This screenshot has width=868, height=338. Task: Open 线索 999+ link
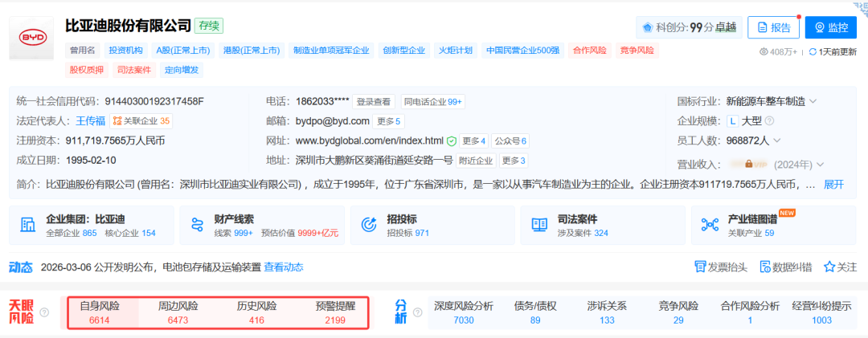234,233
